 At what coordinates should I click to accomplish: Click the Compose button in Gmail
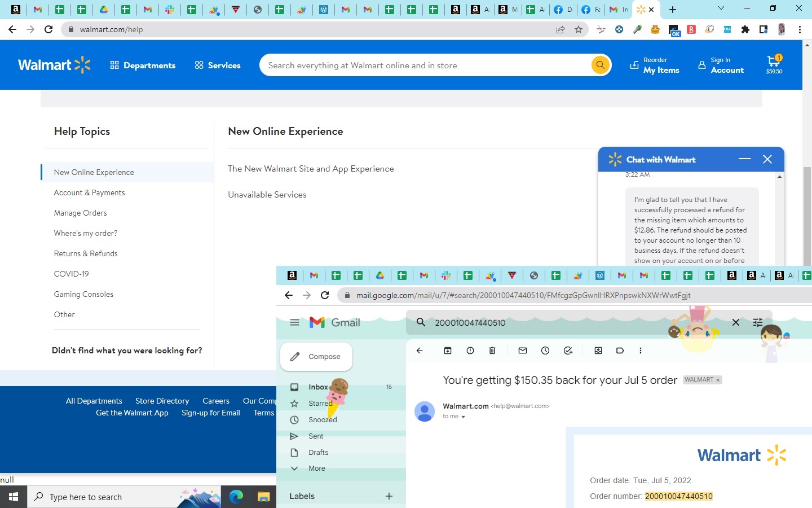tap(316, 357)
